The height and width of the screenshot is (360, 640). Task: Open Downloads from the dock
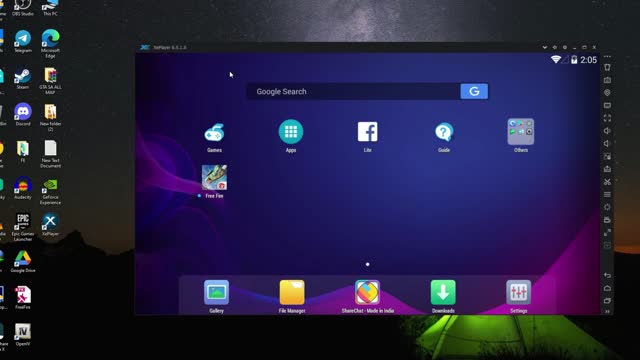(x=443, y=292)
